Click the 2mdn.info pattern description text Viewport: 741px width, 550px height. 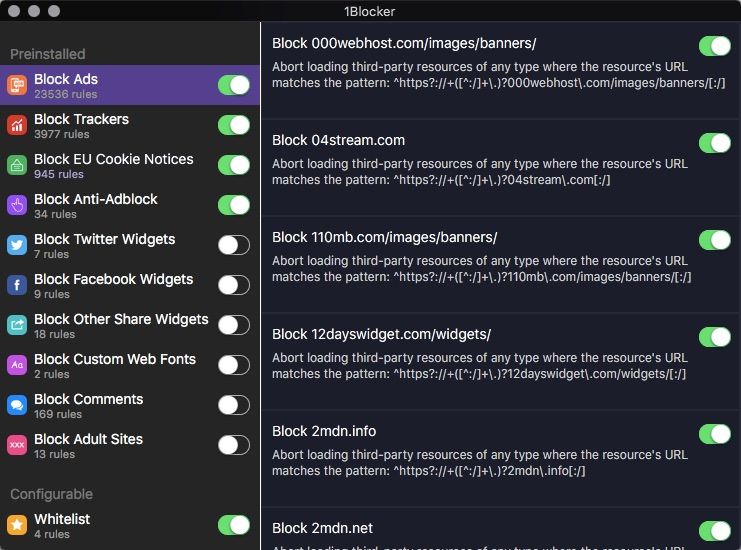pyautogui.click(x=480, y=463)
